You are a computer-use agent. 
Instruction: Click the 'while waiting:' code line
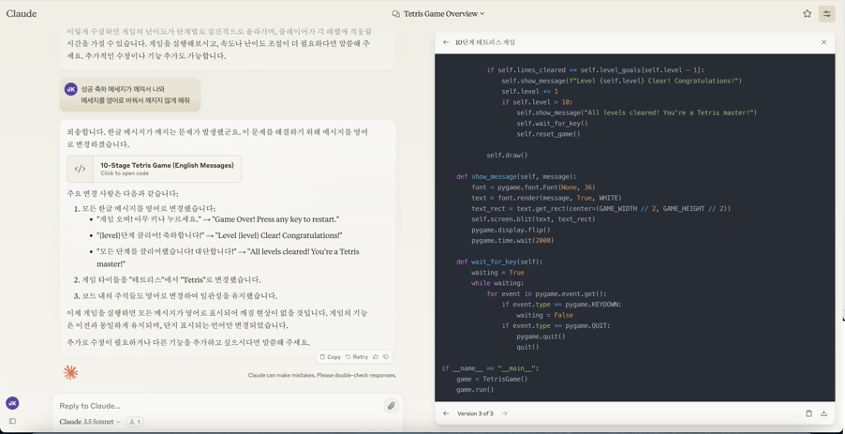coord(497,283)
